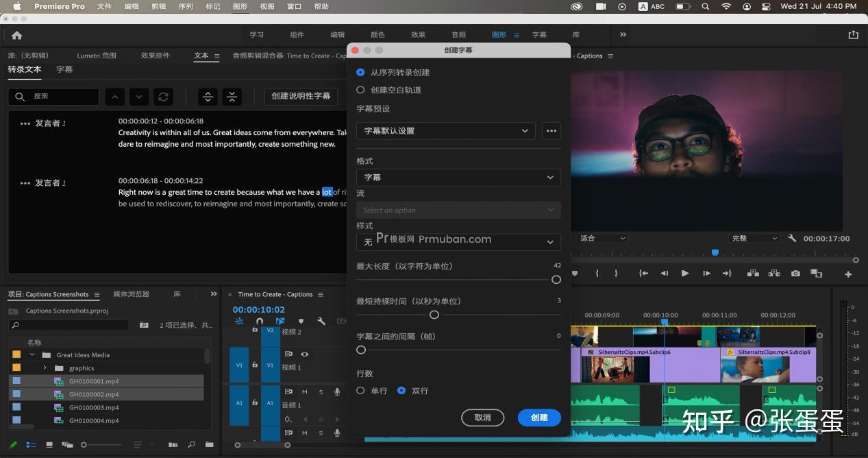This screenshot has width=868, height=458.
Task: Click the blue "创建" button
Action: [x=539, y=418]
